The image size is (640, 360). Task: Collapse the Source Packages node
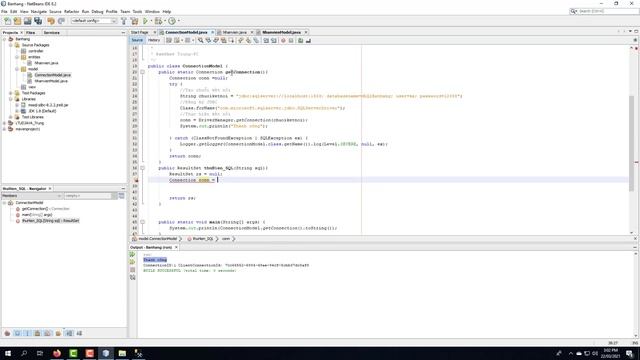[x=11, y=45]
